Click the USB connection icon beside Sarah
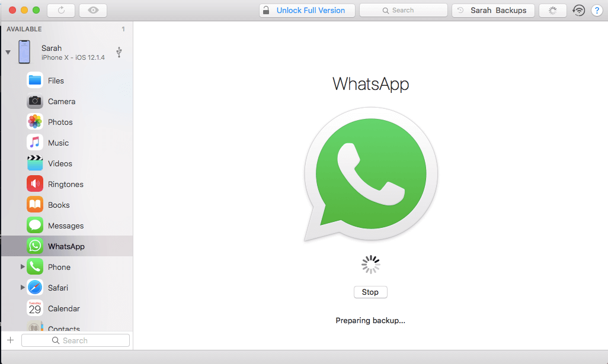This screenshot has width=608, height=364. pos(119,52)
